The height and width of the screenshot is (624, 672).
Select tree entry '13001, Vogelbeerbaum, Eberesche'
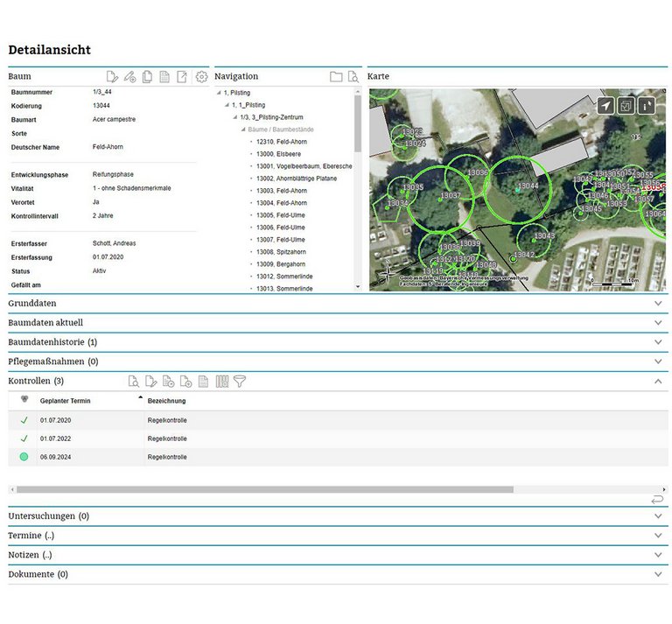[304, 166]
